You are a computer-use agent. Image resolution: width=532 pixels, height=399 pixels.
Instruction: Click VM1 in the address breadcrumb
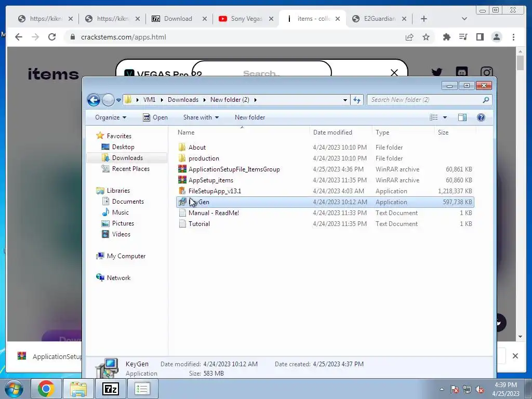[149, 100]
